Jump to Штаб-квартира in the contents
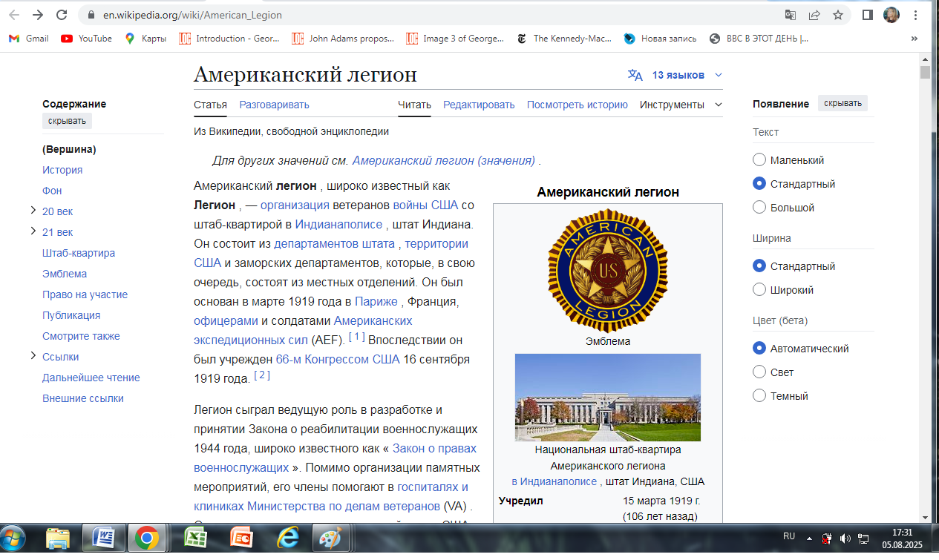Screen dimensions: 939x560 click(x=79, y=253)
